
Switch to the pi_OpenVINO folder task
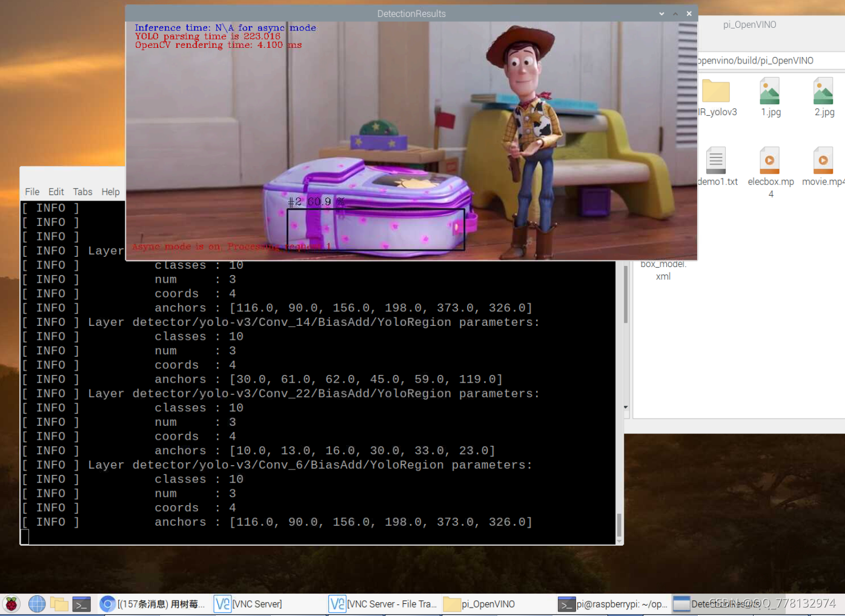point(479,604)
